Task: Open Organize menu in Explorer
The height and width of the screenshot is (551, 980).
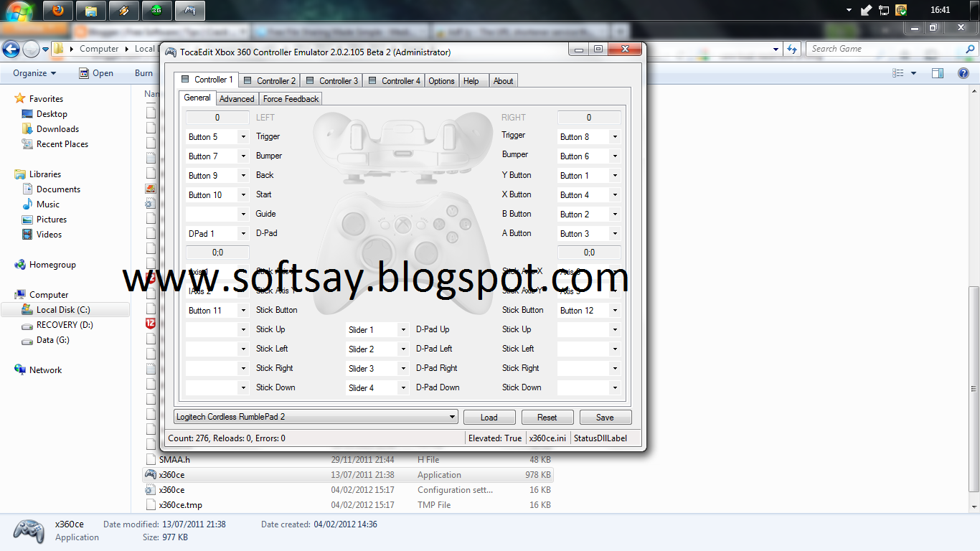Action: click(x=34, y=73)
